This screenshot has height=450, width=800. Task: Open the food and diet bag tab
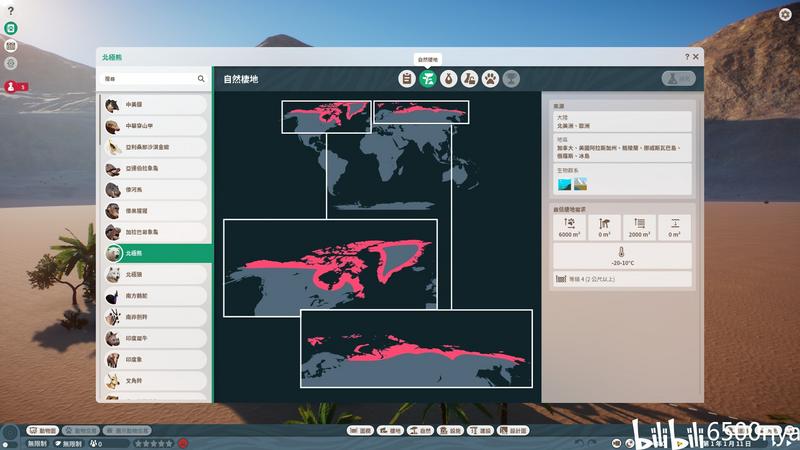[x=448, y=79]
